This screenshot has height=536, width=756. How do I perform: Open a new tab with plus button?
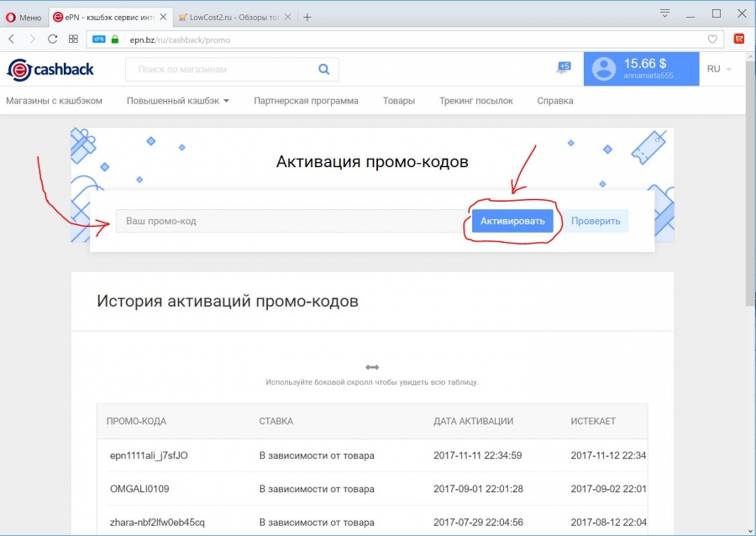(307, 17)
